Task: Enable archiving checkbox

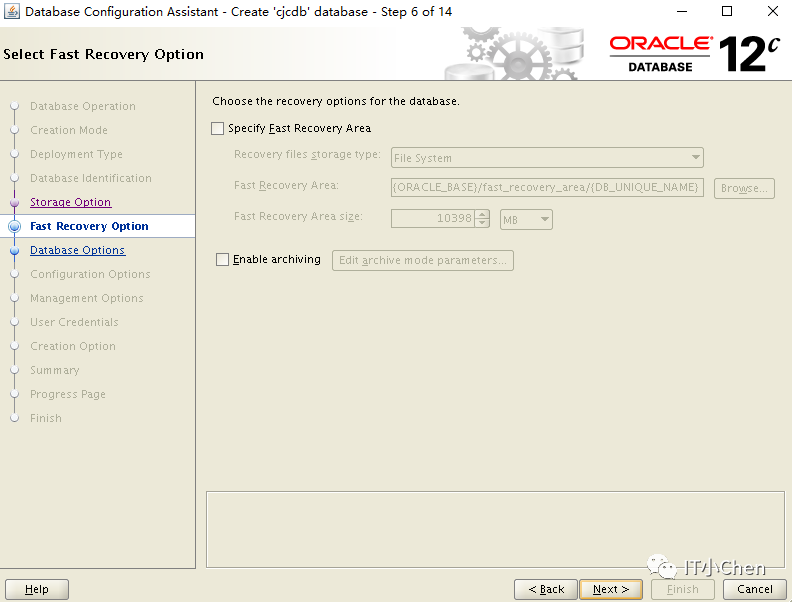Action: click(x=222, y=259)
